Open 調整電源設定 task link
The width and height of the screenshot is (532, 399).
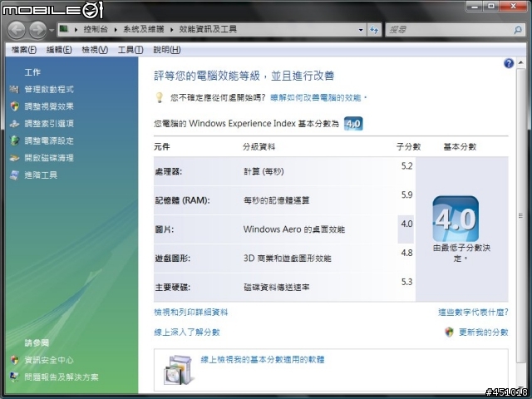(x=49, y=140)
